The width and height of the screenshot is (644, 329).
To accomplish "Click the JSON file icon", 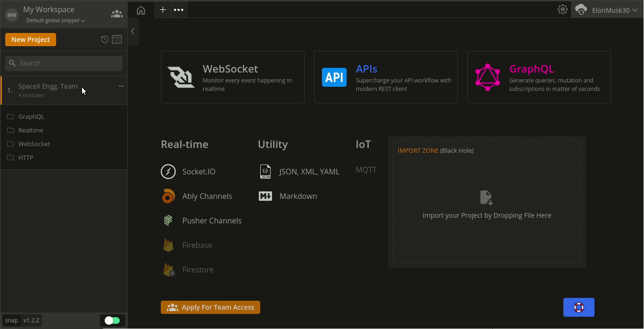I will pos(265,172).
